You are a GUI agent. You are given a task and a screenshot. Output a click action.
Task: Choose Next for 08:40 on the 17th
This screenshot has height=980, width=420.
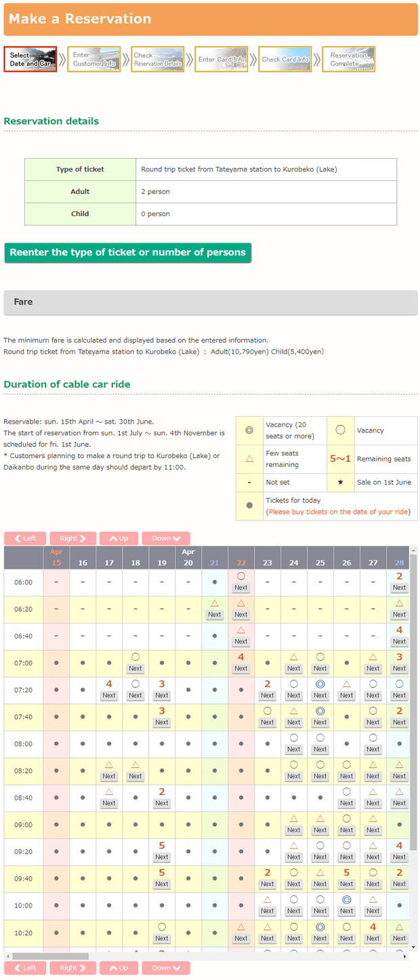tap(109, 803)
